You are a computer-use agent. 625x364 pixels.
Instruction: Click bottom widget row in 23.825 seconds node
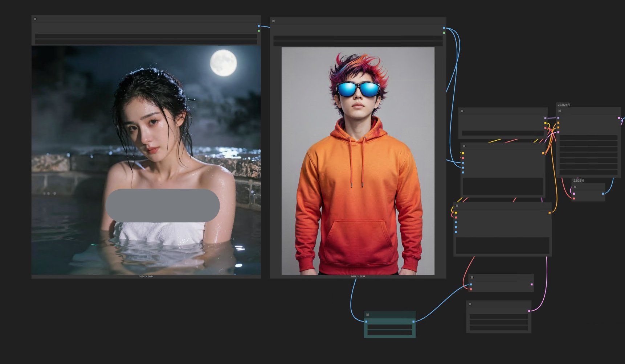click(588, 172)
